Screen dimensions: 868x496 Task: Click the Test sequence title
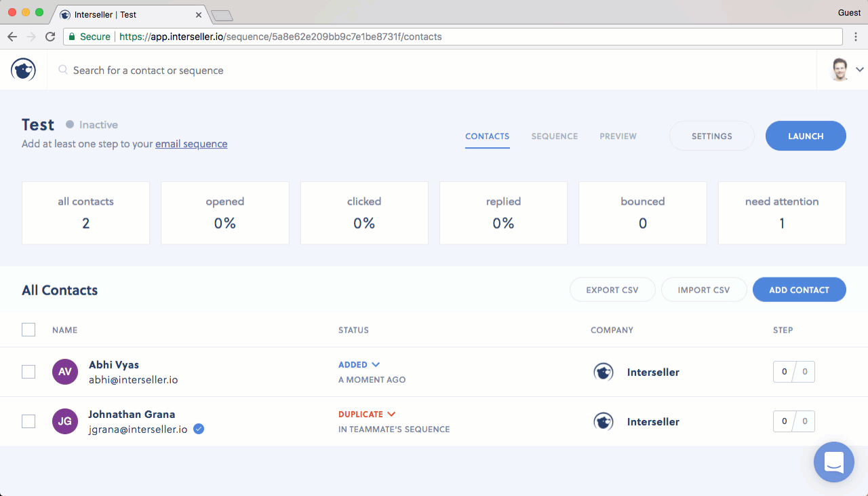[38, 125]
